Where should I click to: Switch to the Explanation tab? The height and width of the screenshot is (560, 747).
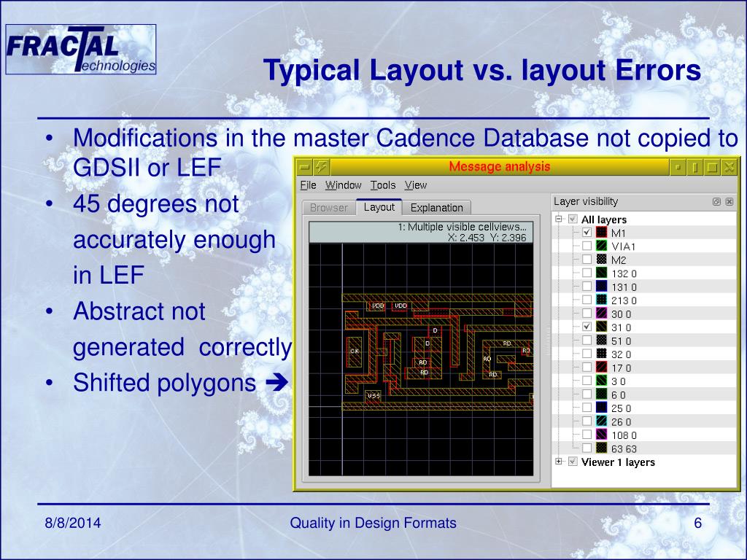pyautogui.click(x=436, y=208)
